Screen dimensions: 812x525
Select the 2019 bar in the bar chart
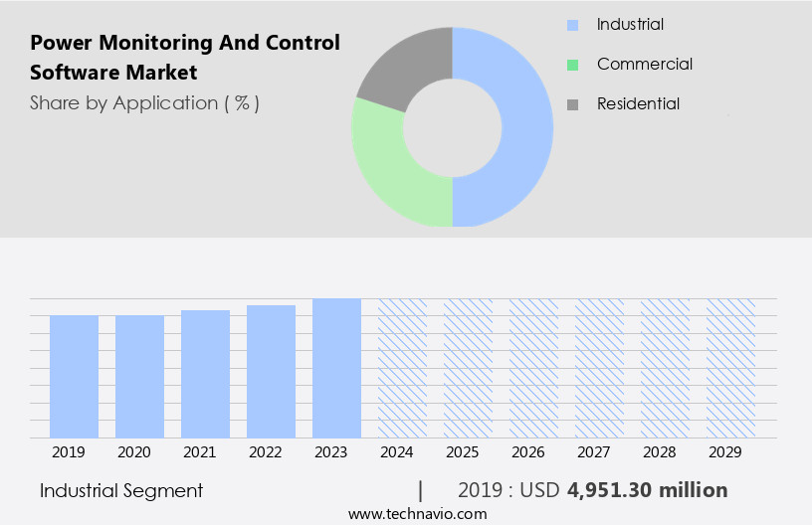pos(74,376)
